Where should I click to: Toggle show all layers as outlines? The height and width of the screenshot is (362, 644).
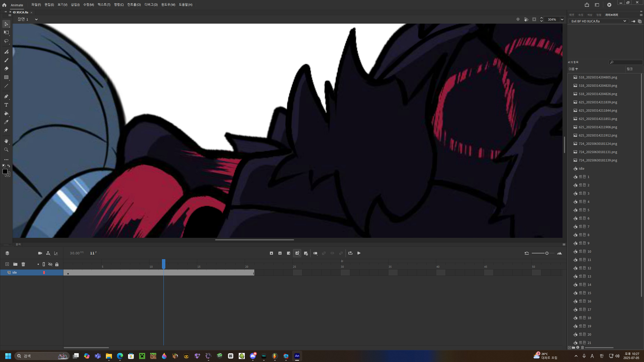pos(44,264)
